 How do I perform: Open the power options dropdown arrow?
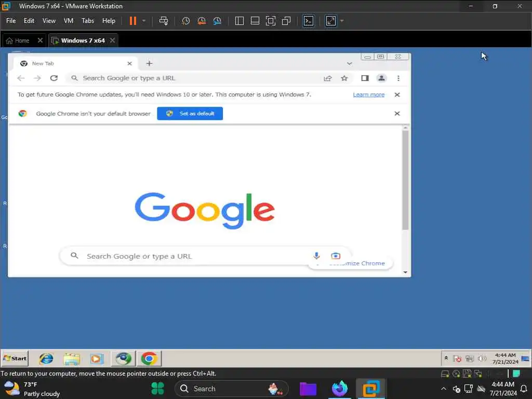pyautogui.click(x=144, y=21)
